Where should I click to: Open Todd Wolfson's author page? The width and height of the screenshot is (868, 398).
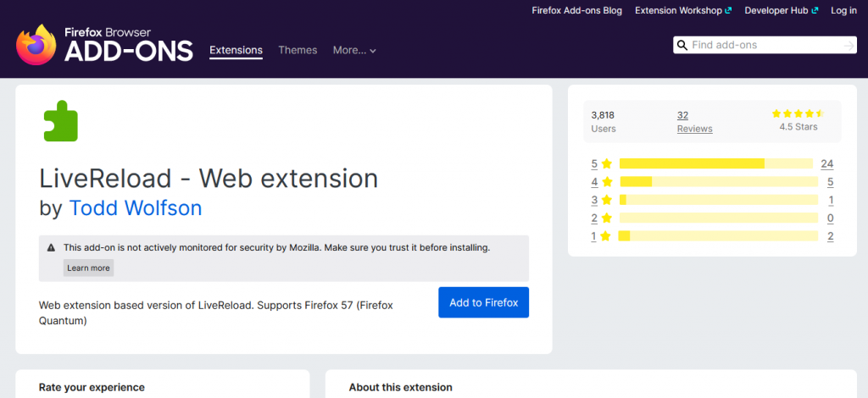[x=136, y=207]
